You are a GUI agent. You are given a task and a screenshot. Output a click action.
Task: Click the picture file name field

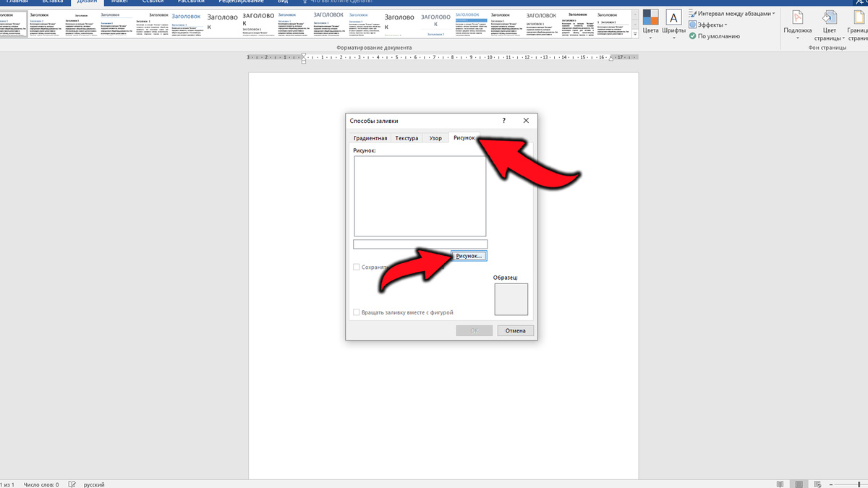pyautogui.click(x=420, y=244)
